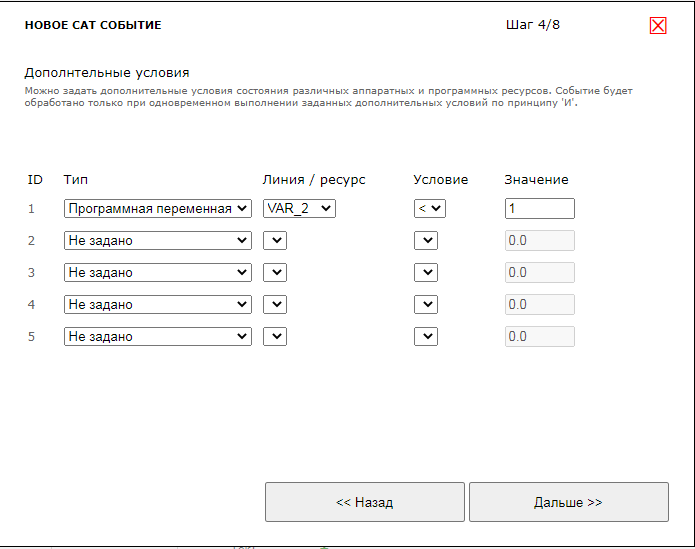
Task: Open the type dropdown in row 1
Action: (157, 208)
